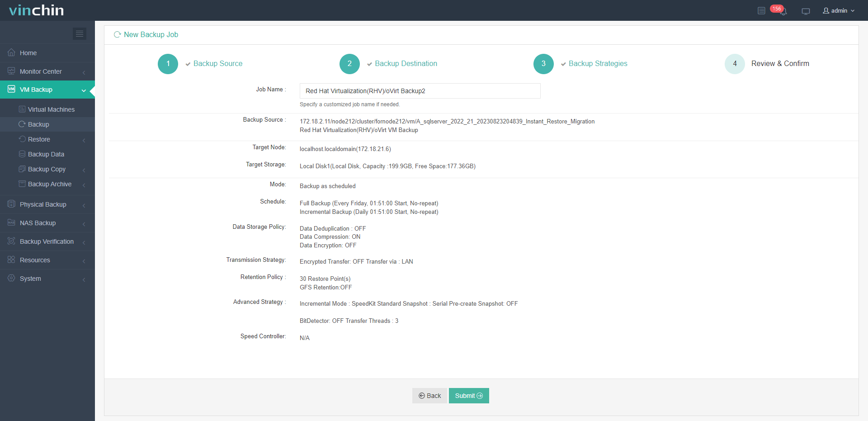
Task: Click the notification bell icon with badge
Action: point(783,11)
